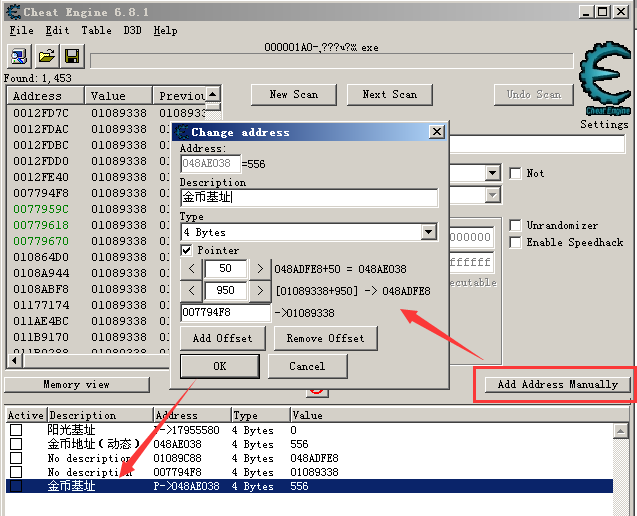
Task: Sort results by Value column header
Action: coord(118,96)
